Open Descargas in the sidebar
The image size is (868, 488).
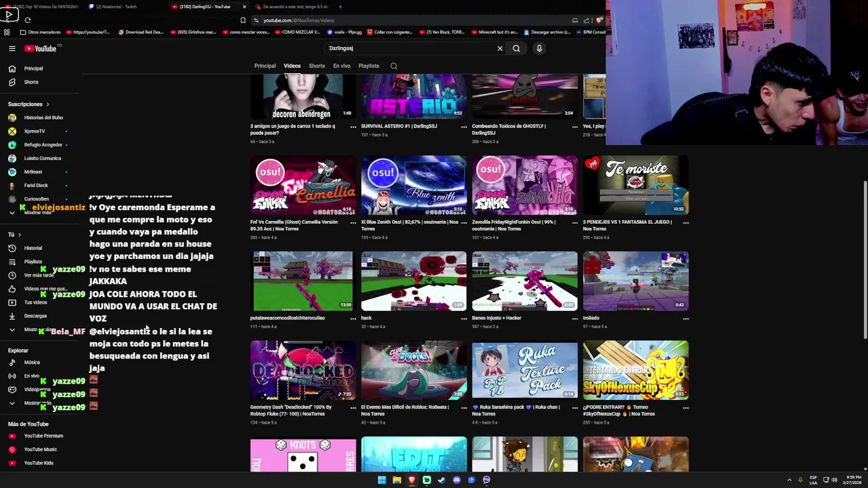tap(35, 316)
